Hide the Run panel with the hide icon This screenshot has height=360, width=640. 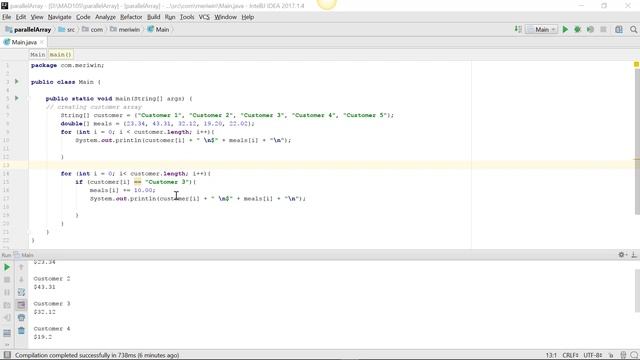[634, 255]
